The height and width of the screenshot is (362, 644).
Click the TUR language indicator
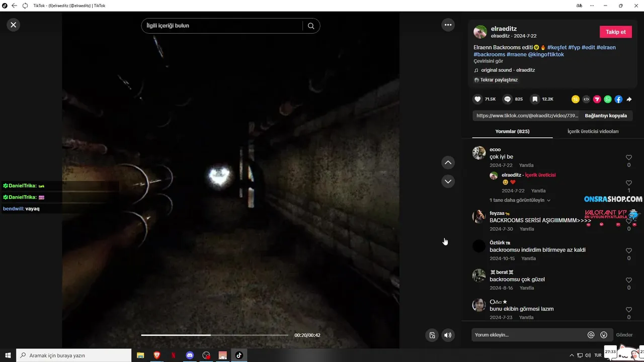click(x=598, y=355)
